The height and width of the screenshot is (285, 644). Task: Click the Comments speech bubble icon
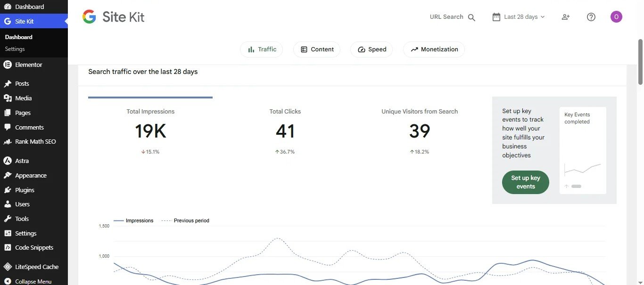click(8, 127)
